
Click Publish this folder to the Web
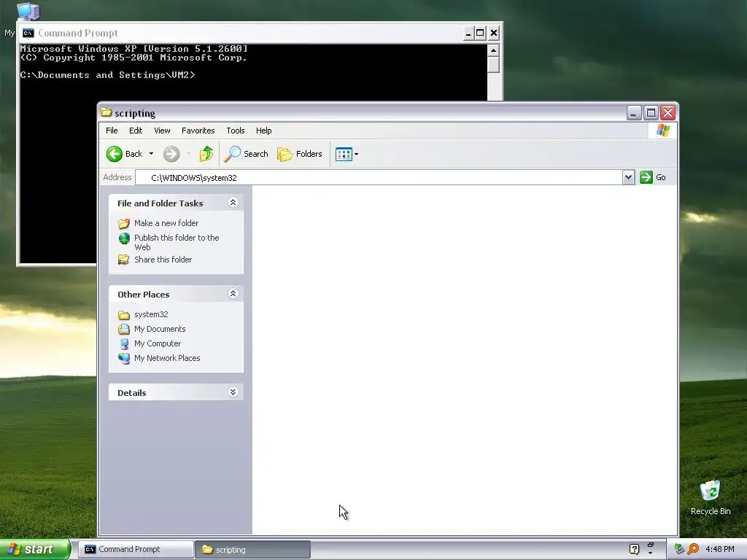[177, 242]
